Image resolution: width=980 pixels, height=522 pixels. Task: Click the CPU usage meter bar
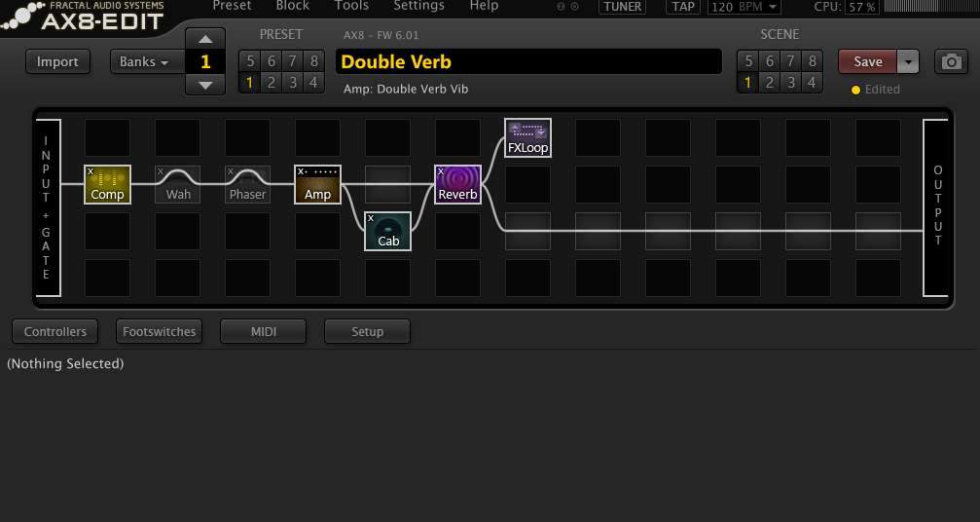click(930, 6)
